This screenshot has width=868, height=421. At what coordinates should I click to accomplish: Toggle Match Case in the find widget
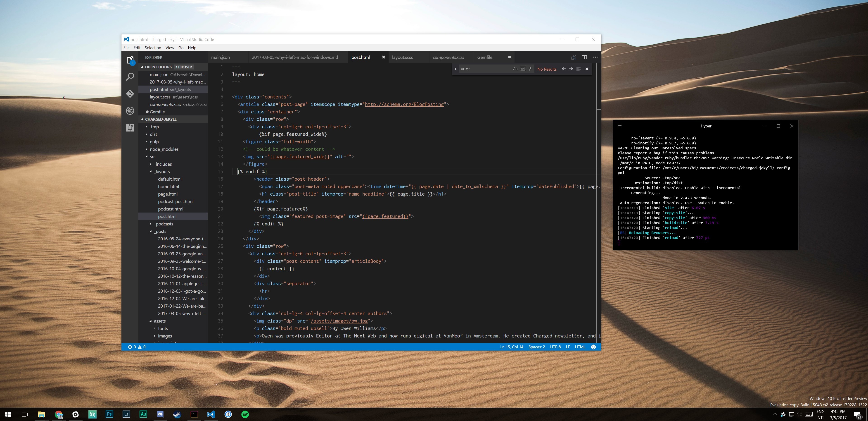(515, 69)
